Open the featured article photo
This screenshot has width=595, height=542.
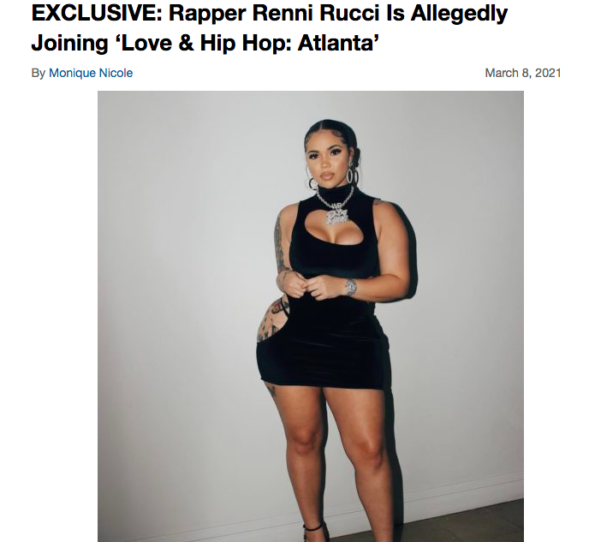click(310, 316)
